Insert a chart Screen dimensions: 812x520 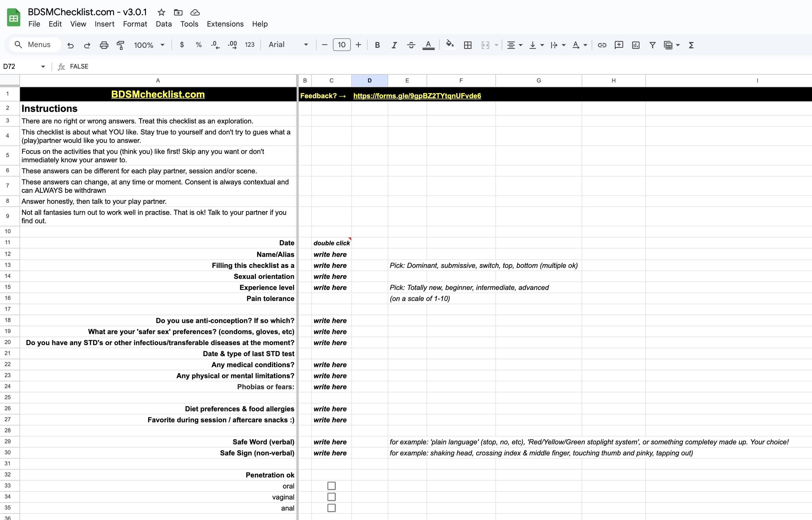635,44
